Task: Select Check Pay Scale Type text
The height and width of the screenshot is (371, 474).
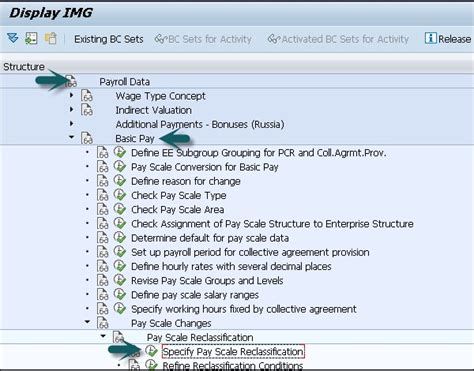Action: [x=179, y=195]
